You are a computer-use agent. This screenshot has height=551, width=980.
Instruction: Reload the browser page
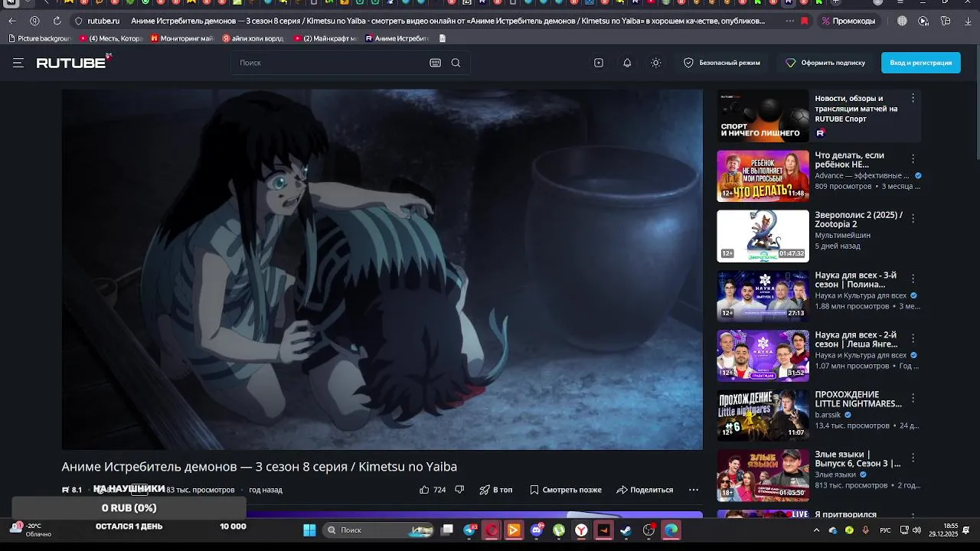click(x=57, y=21)
